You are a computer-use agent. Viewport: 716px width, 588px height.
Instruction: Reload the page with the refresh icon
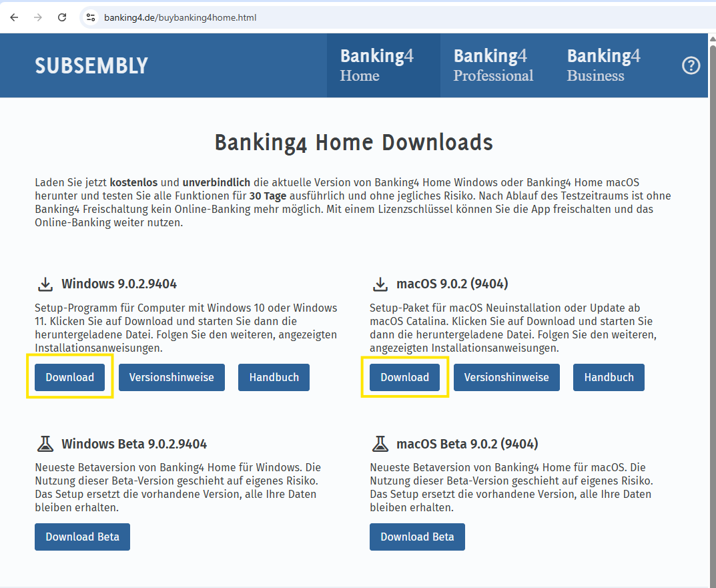click(x=62, y=17)
